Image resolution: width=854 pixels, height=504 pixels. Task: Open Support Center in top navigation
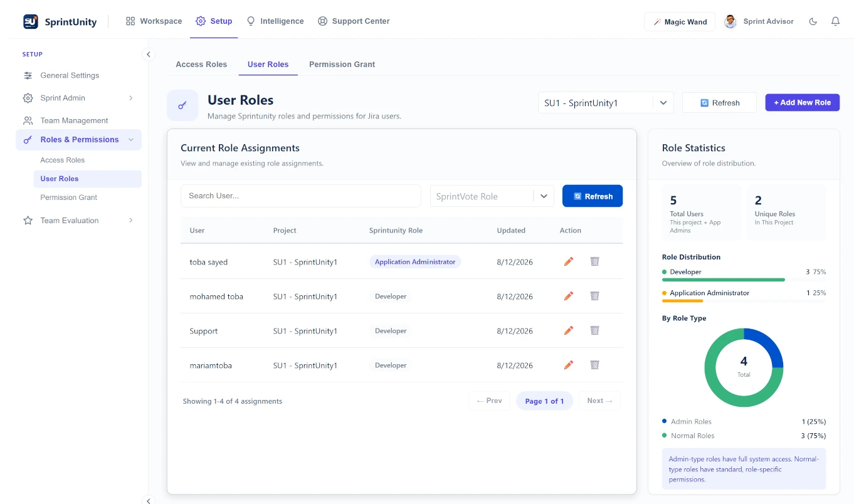click(x=354, y=21)
